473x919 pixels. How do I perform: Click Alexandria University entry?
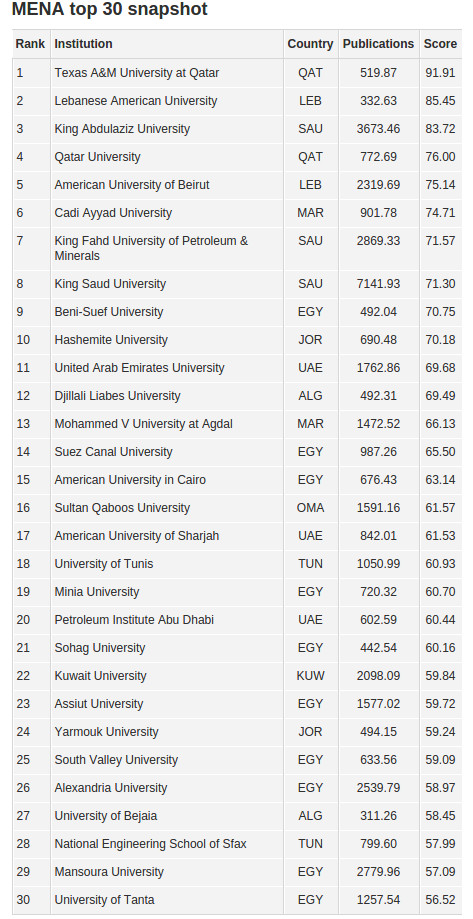click(111, 788)
